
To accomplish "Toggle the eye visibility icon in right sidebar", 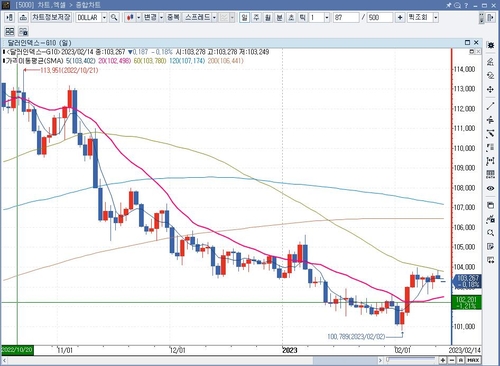I will point(490,188).
